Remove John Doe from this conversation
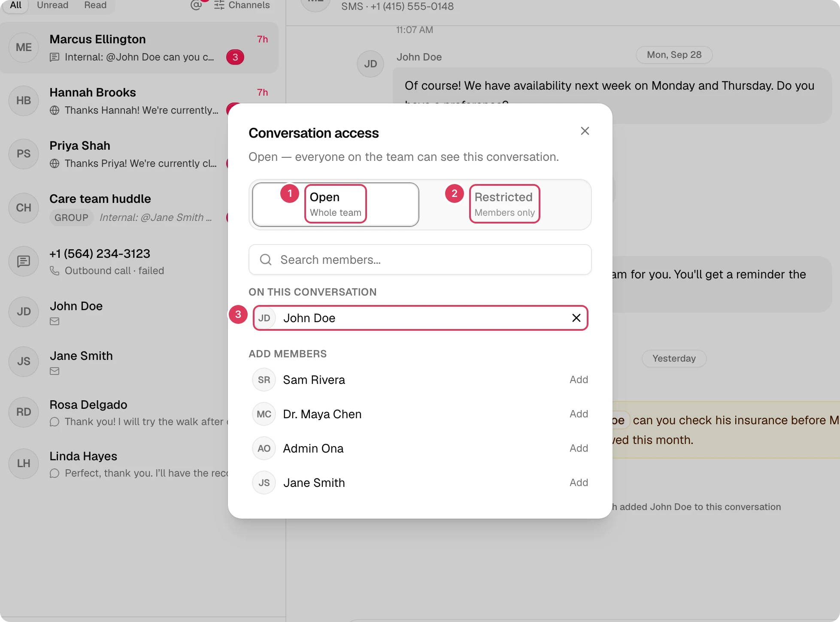This screenshot has width=840, height=622. pos(576,318)
